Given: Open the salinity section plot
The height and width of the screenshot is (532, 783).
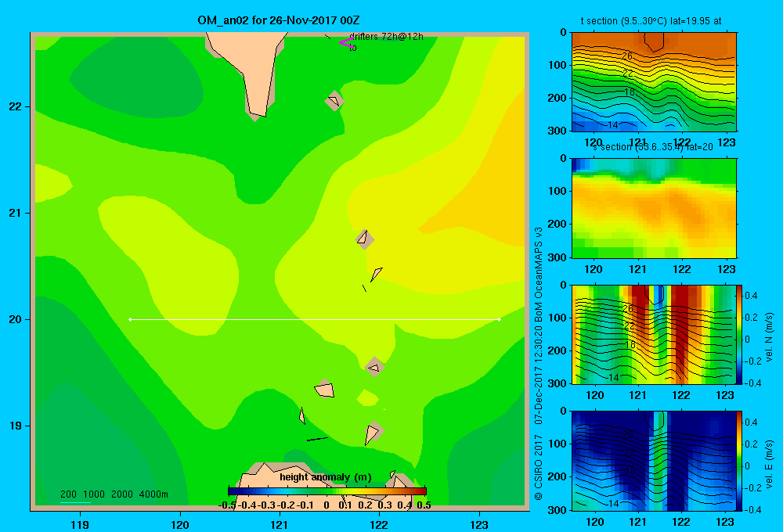Looking at the screenshot, I should pos(654,208).
